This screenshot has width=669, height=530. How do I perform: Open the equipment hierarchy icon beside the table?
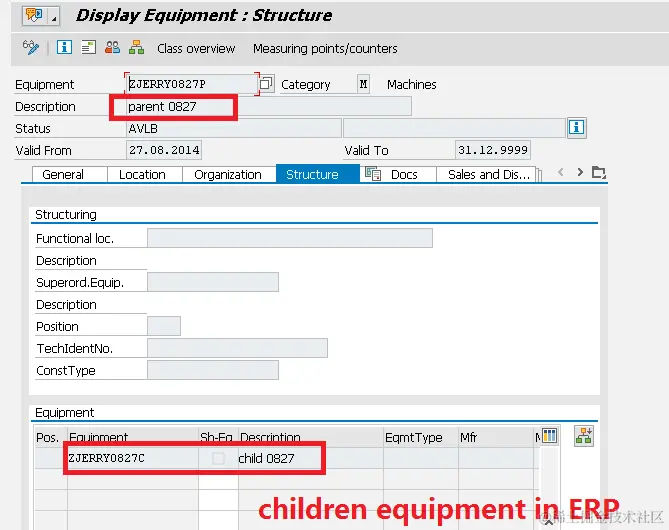pyautogui.click(x=584, y=436)
